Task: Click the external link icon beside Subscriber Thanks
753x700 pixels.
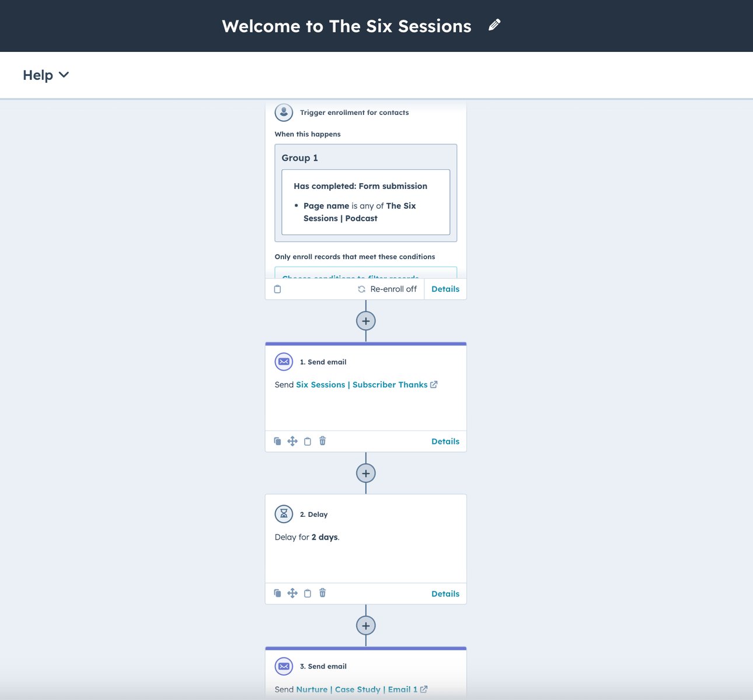Action: tap(434, 384)
